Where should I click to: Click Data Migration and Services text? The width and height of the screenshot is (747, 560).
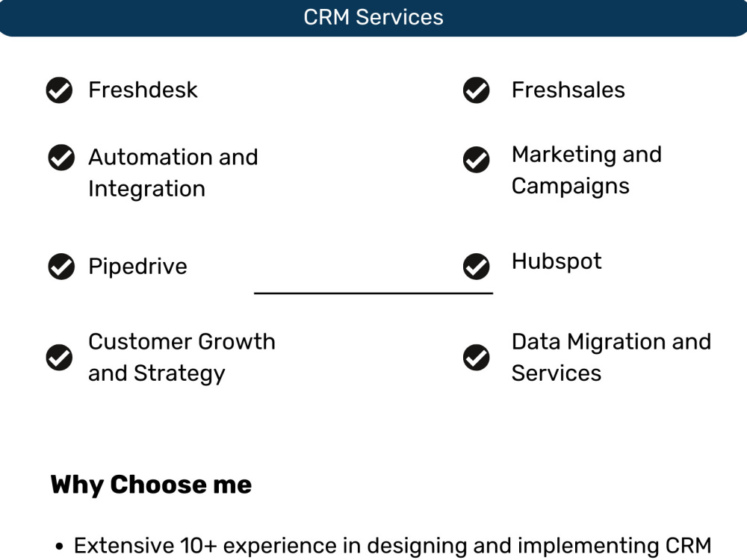[611, 357]
